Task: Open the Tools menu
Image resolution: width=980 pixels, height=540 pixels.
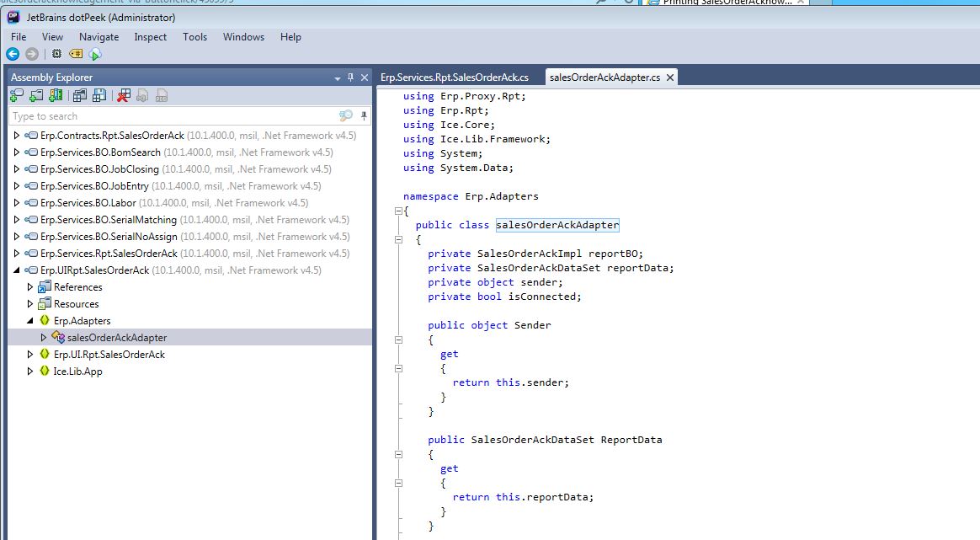Action: [195, 37]
